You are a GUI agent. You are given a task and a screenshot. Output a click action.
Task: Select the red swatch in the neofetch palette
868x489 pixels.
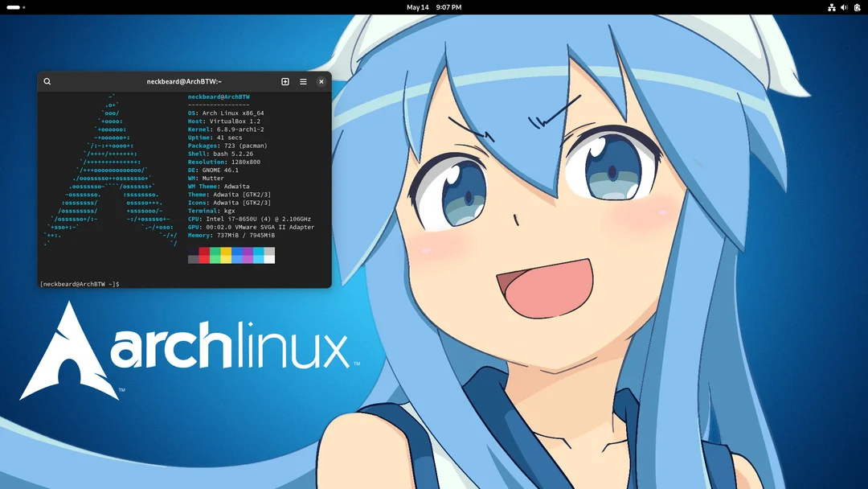203,255
